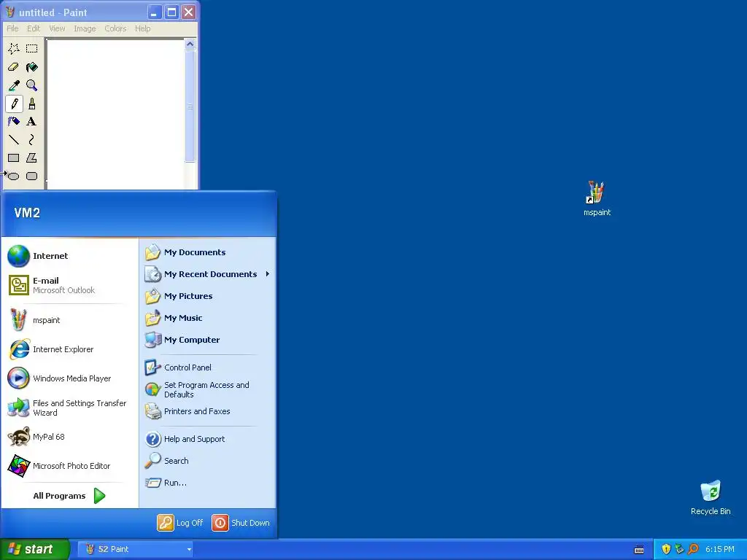Click the security shield tray icon
747x560 pixels.
click(667, 550)
